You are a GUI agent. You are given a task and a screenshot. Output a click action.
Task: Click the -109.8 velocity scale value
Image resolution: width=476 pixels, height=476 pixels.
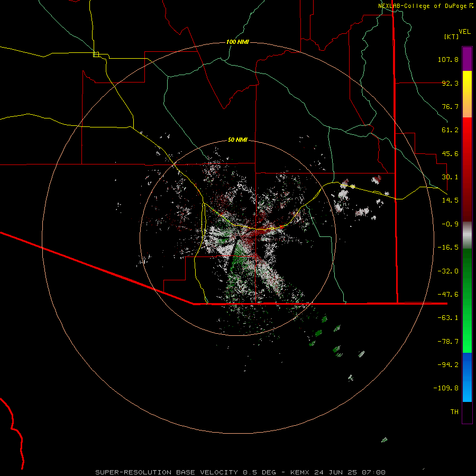tap(446, 388)
